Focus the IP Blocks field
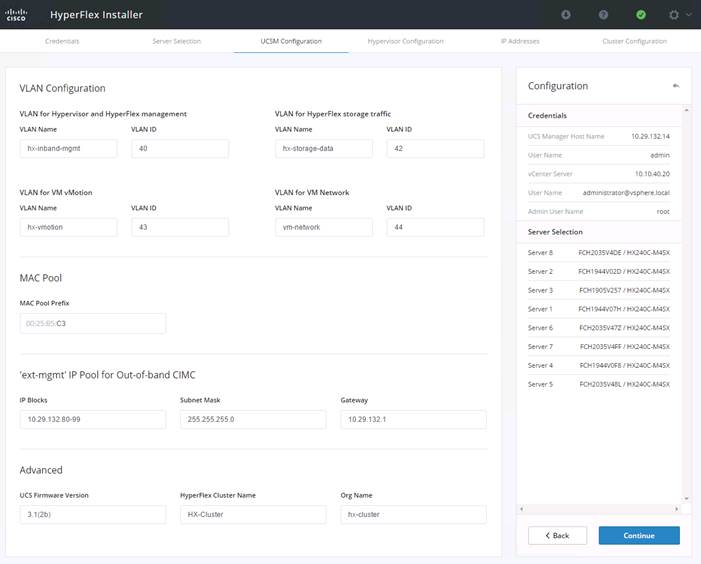701x564 pixels. click(x=93, y=419)
